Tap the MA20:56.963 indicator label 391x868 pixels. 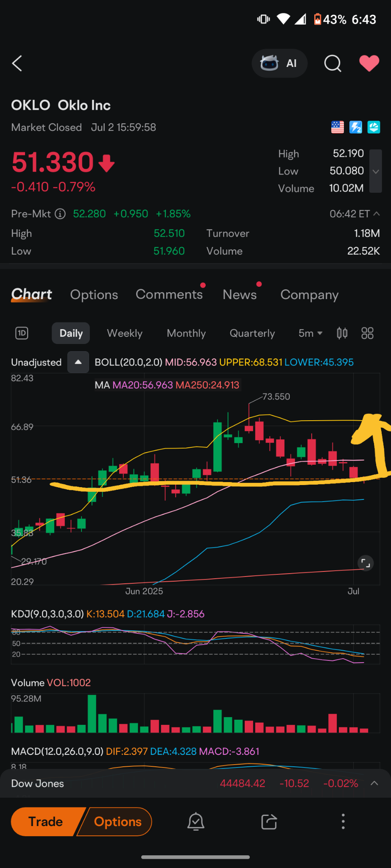[142, 385]
